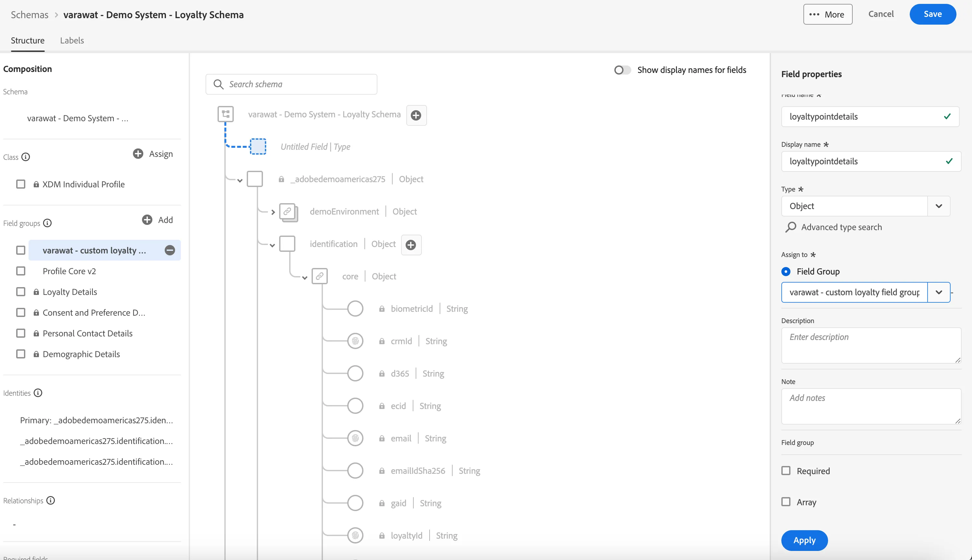The image size is (972, 560).
Task: Click the Add plus icon for Field groups
Action: [147, 220]
